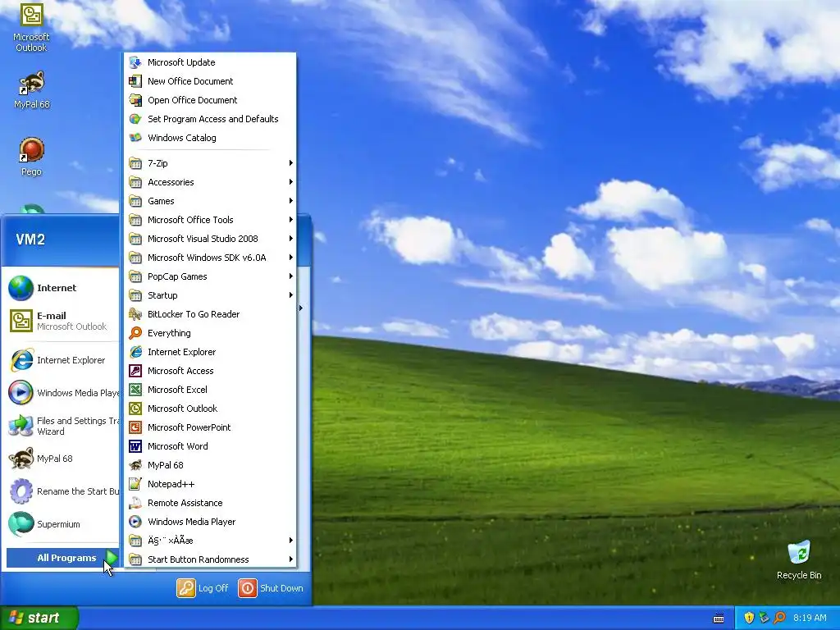Open Files and Settings Transfer Wizard
Screen dimensions: 840x630
pyautogui.click(x=61, y=426)
